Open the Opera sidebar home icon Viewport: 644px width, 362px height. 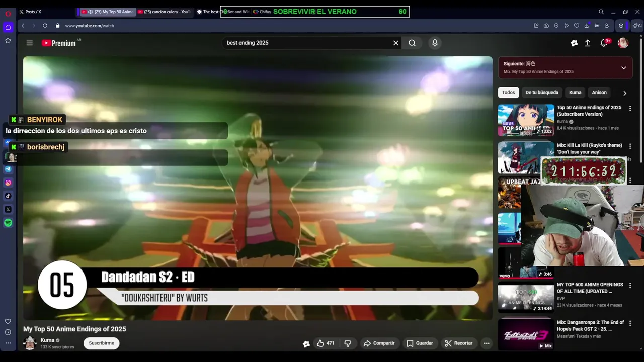8,27
